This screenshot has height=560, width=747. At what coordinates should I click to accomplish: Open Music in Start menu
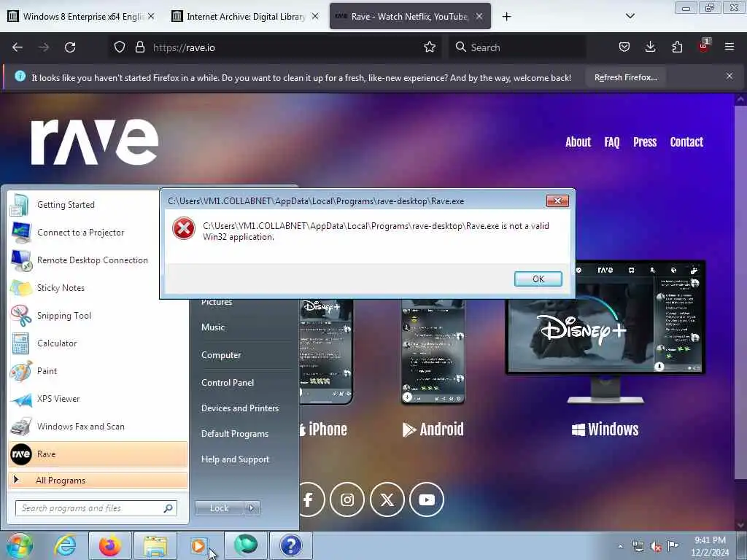213,327
